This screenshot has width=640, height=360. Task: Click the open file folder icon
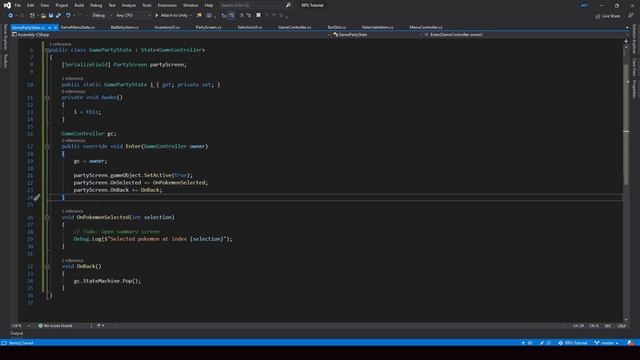point(43,16)
